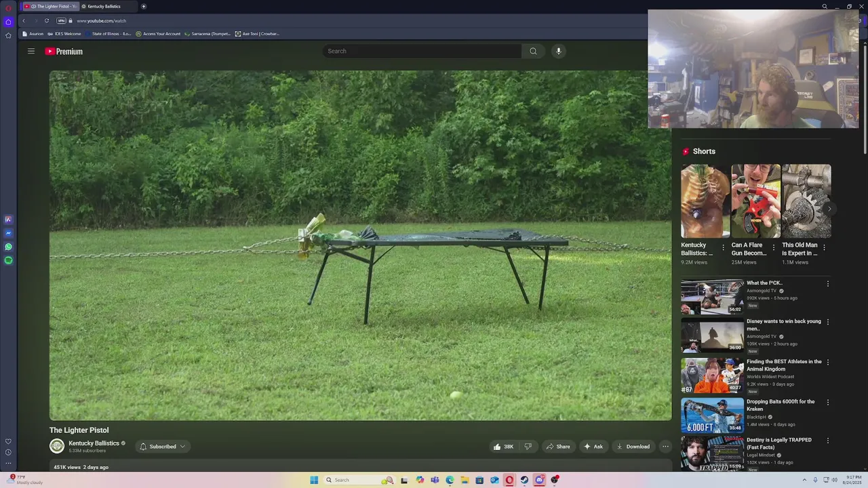The image size is (868, 488).
Task: Open options for What the f*CK video
Action: tap(827, 284)
